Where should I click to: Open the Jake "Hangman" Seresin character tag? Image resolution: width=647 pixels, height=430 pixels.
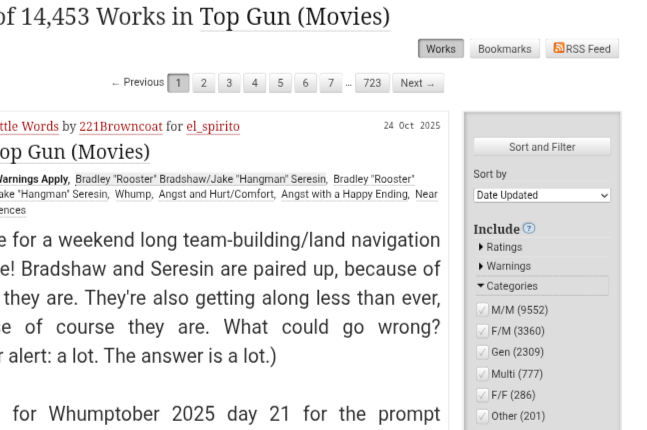(x=54, y=194)
